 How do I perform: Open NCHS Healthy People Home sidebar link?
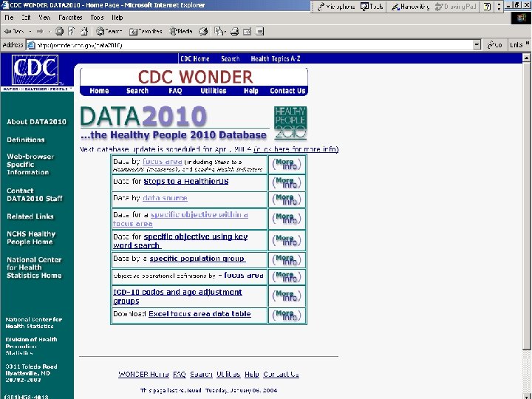pos(31,238)
